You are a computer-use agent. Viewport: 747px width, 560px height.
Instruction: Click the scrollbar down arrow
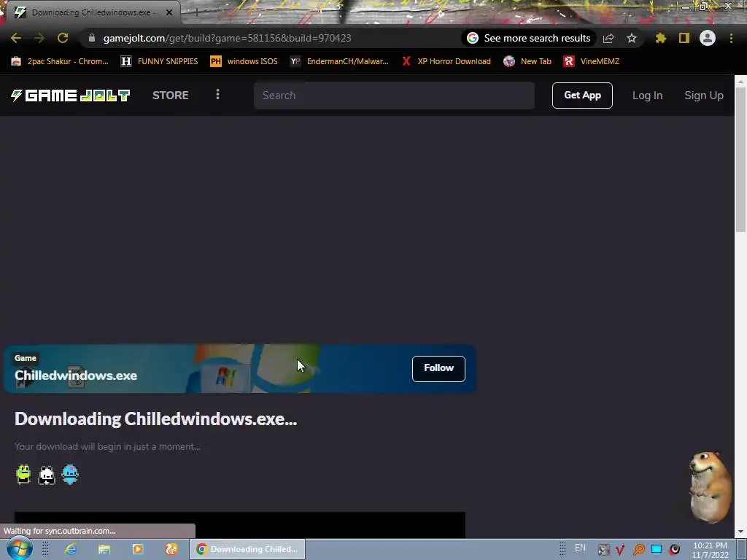click(740, 532)
